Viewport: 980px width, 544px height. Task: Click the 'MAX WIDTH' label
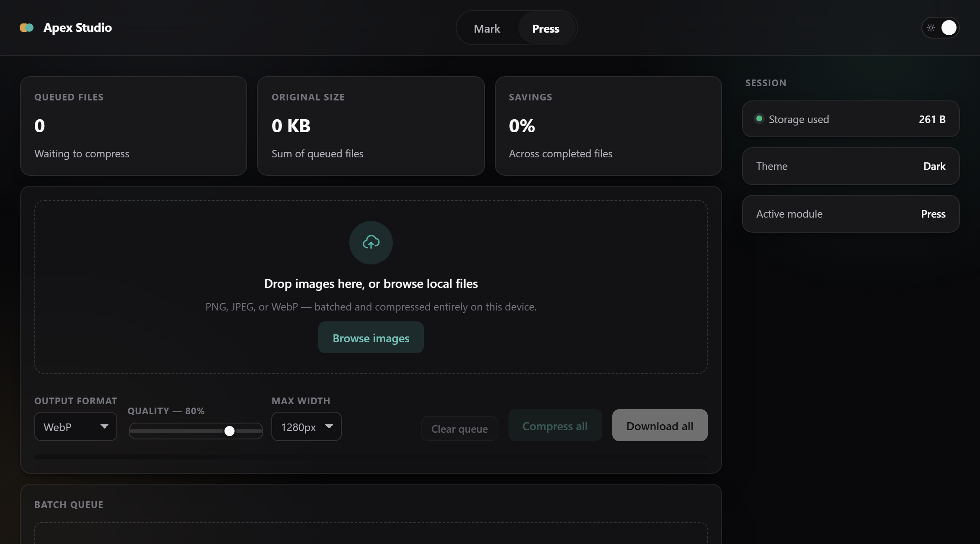coord(301,401)
